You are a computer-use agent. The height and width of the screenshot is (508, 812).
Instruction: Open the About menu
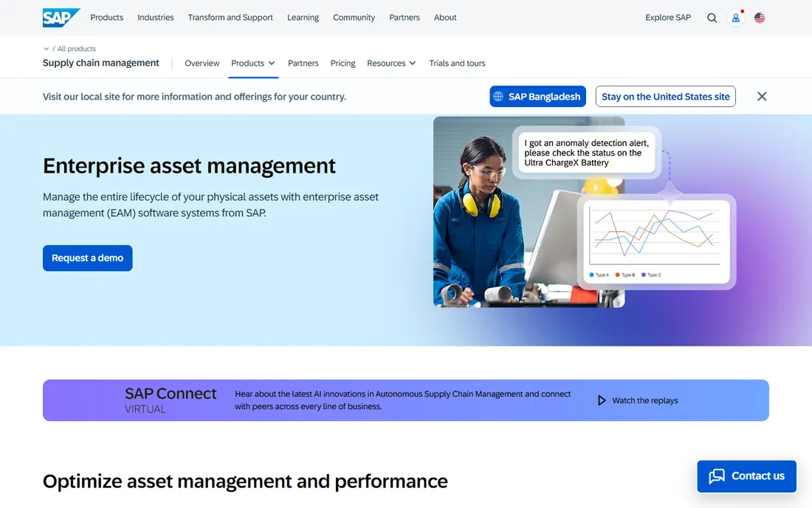pyautogui.click(x=445, y=18)
